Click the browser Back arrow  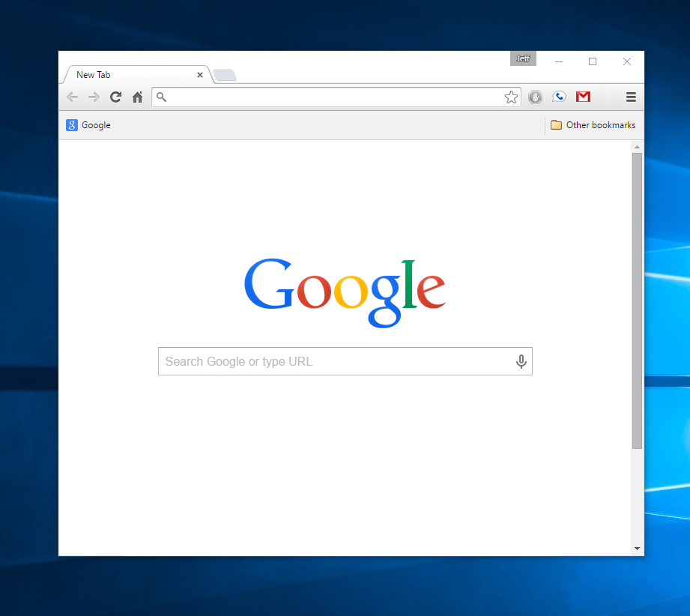pyautogui.click(x=72, y=97)
